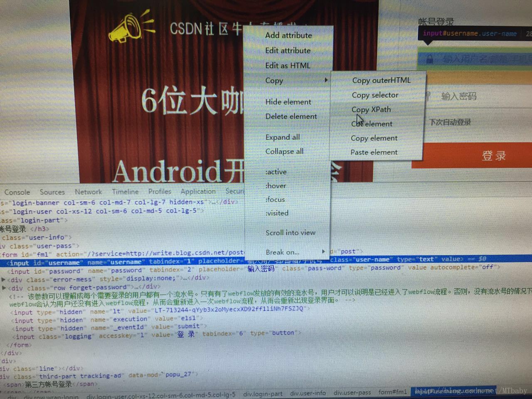Toggle the 下次自动登录 auto-login option
Screen dimensions: 532x399
pos(450,122)
